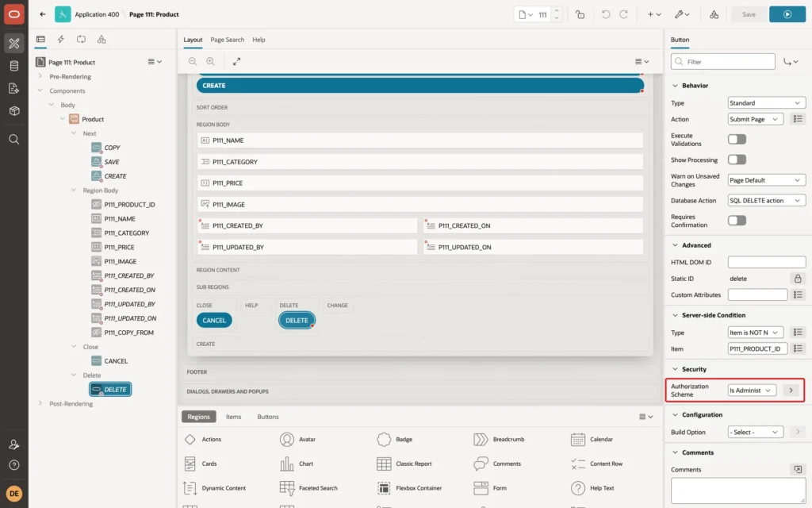Toggle Execute Validations switch
The height and width of the screenshot is (508, 812).
coord(737,139)
